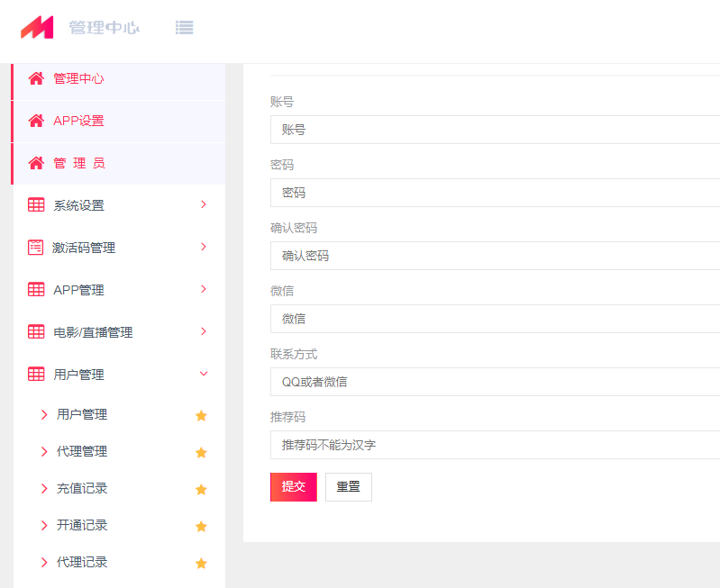This screenshot has width=720, height=588.
Task: Click into the 推荐码 text field
Action: coord(494,445)
